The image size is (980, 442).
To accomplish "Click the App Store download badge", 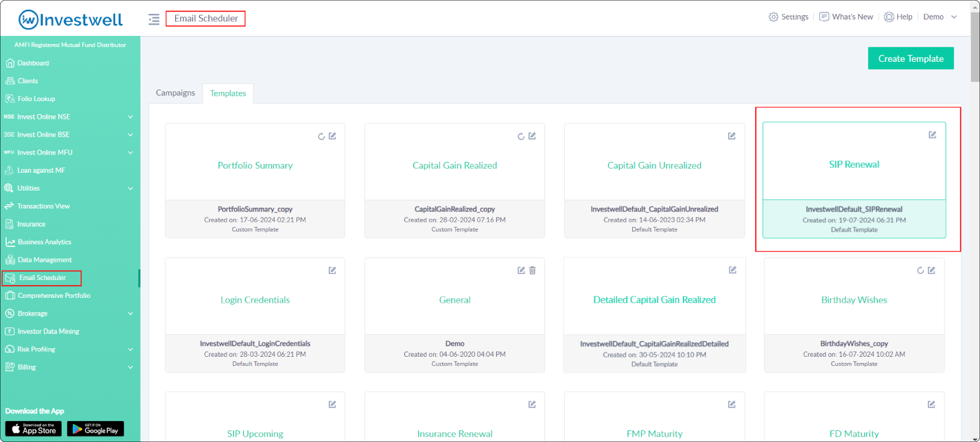I will pyautogui.click(x=33, y=429).
